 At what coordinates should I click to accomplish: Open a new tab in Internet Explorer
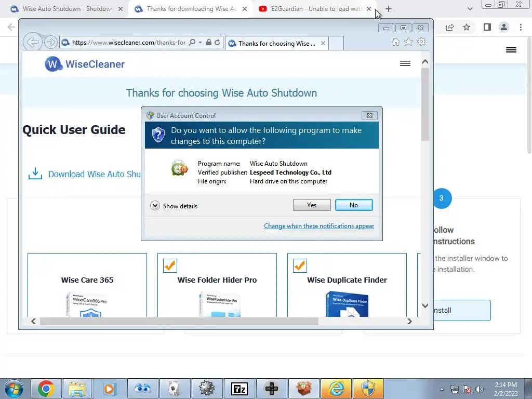(x=336, y=43)
